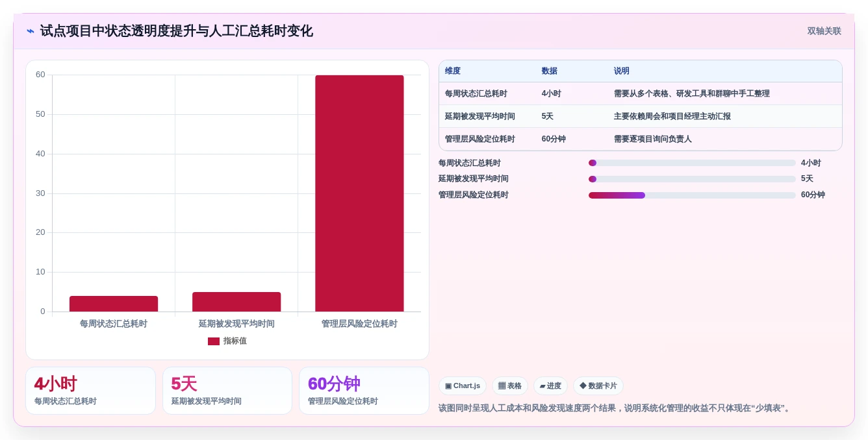Click table cell 4小时

tap(552, 94)
